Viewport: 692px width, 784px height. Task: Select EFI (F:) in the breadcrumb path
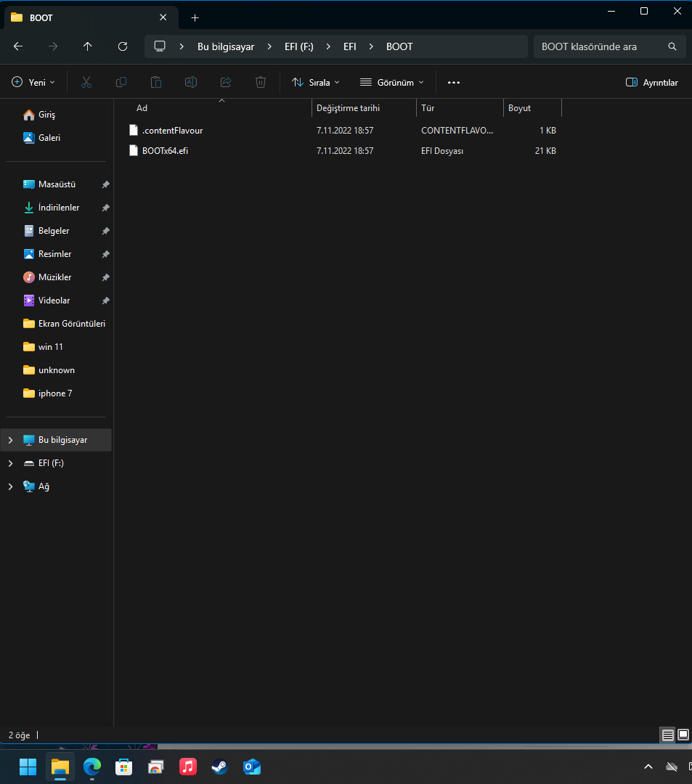[298, 46]
